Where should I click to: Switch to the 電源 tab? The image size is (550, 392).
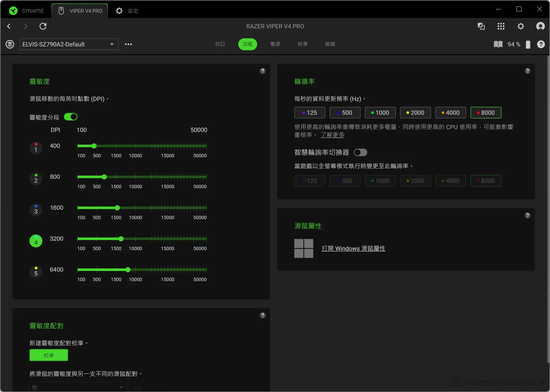click(x=275, y=44)
